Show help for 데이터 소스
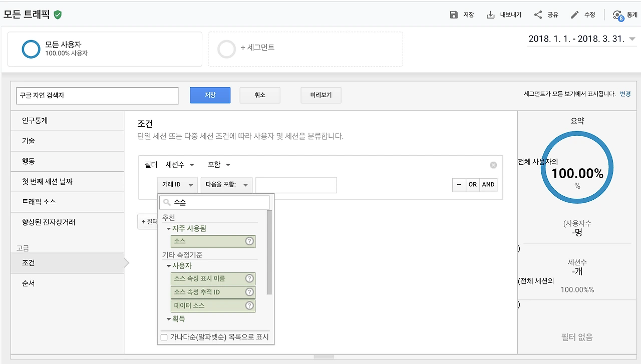The height and width of the screenshot is (364, 641). [249, 305]
